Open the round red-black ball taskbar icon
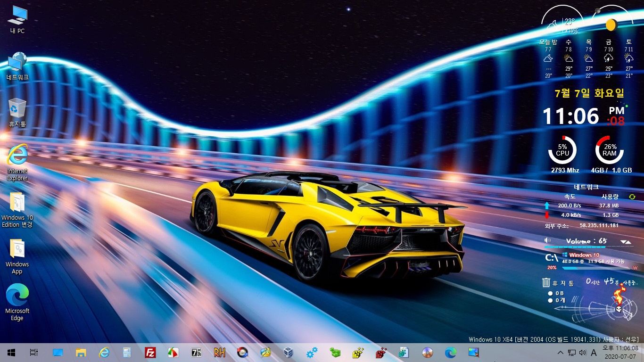Image resolution: width=644 pixels, height=362 pixels. click(243, 352)
